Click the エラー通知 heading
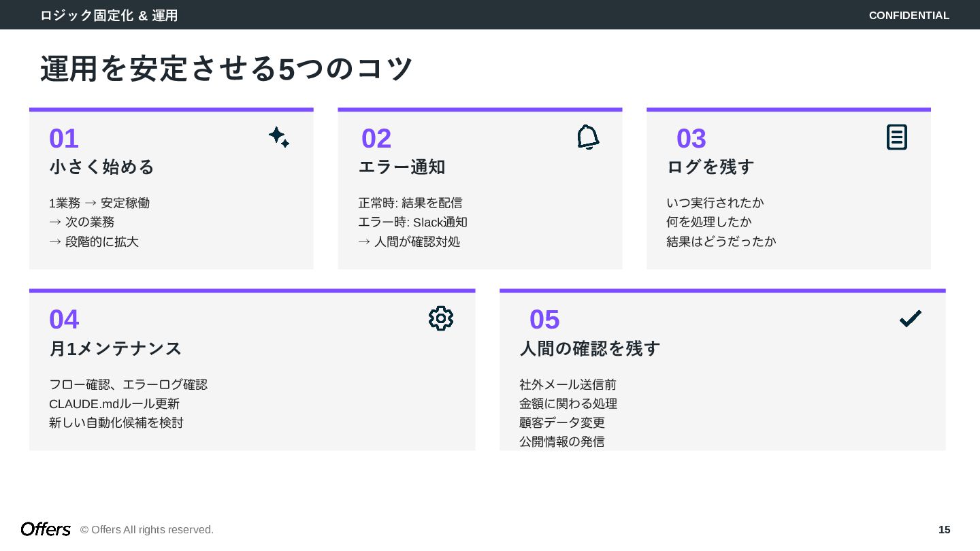Screen dimensions: 980x551 pos(402,167)
